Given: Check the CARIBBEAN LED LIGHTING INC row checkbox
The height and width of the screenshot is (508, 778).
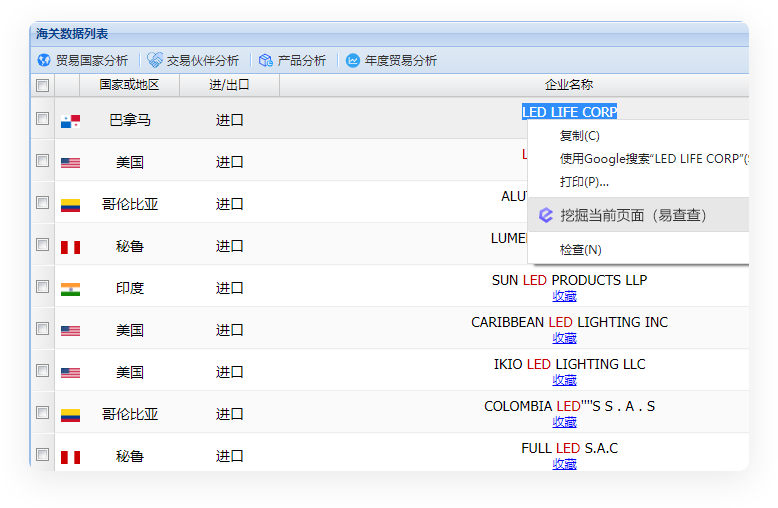Looking at the screenshot, I should pyautogui.click(x=43, y=329).
